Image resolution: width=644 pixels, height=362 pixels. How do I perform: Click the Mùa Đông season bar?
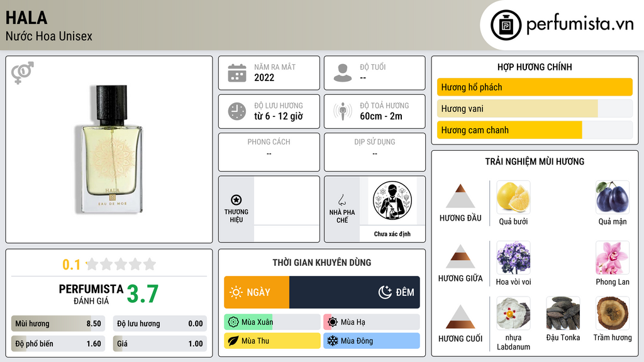coord(372,341)
